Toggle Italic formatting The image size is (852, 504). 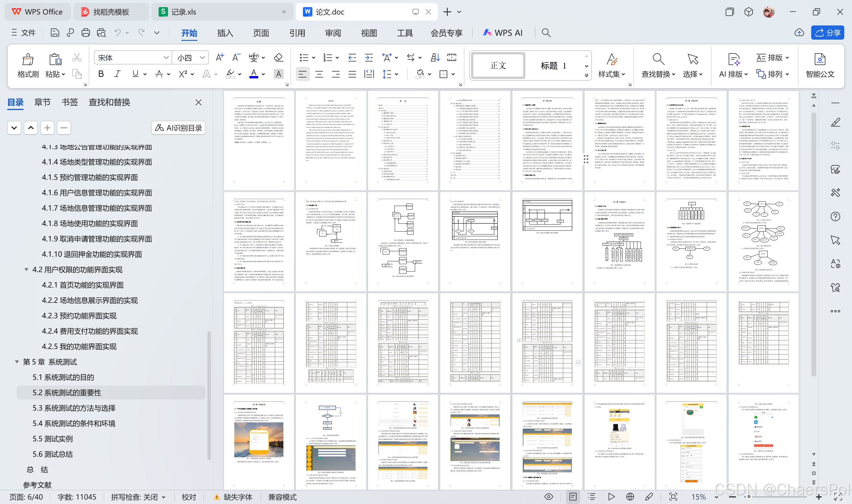pos(117,74)
